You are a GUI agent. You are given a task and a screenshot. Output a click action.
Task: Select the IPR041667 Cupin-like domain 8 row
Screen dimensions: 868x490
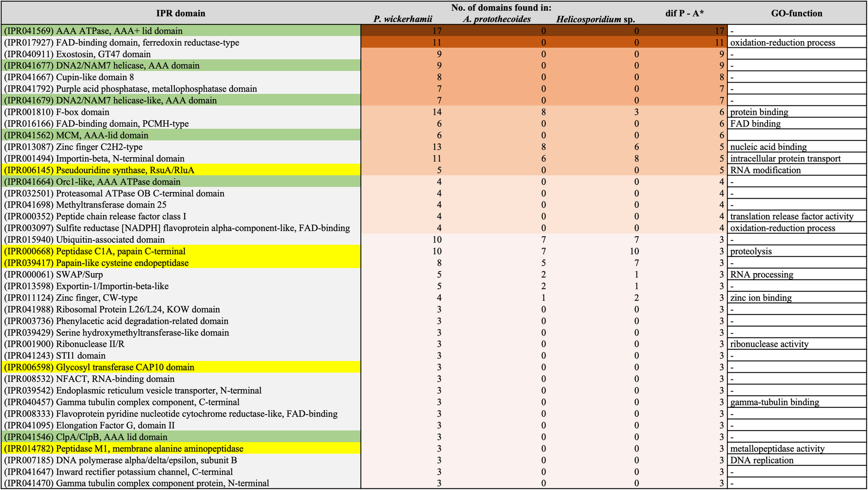click(x=181, y=77)
